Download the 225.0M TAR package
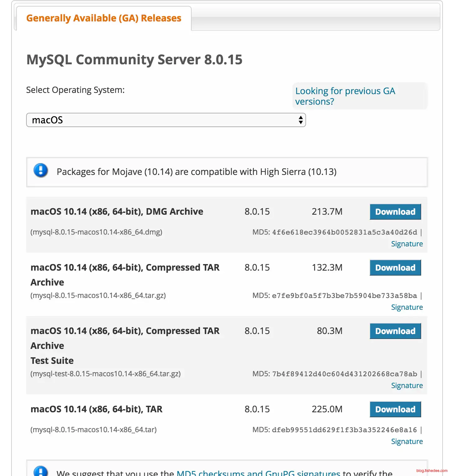This screenshot has height=476, width=451. pos(395,410)
